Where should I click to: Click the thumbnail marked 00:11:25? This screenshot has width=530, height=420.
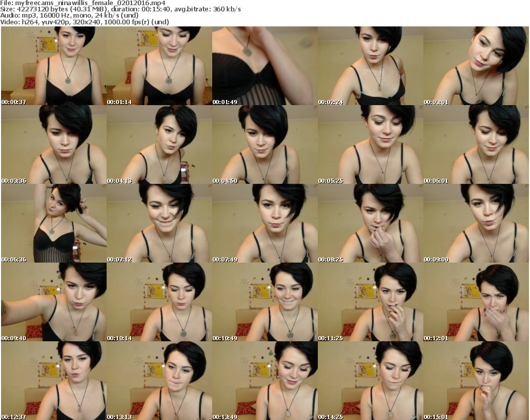[x=371, y=302]
